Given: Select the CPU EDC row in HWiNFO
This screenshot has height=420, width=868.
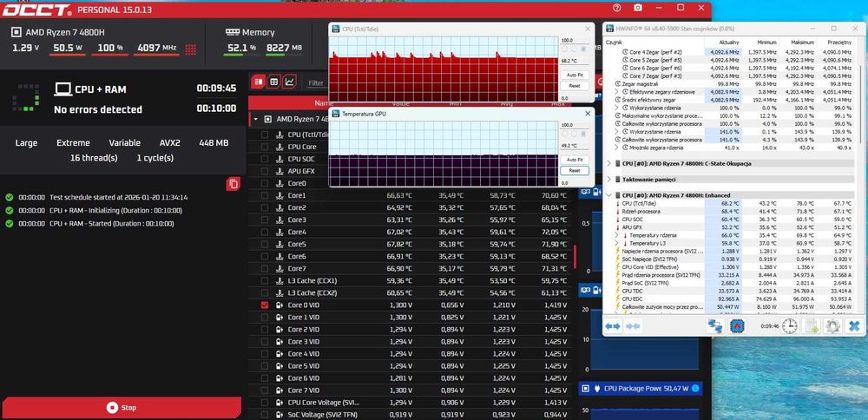Looking at the screenshot, I should click(x=730, y=299).
